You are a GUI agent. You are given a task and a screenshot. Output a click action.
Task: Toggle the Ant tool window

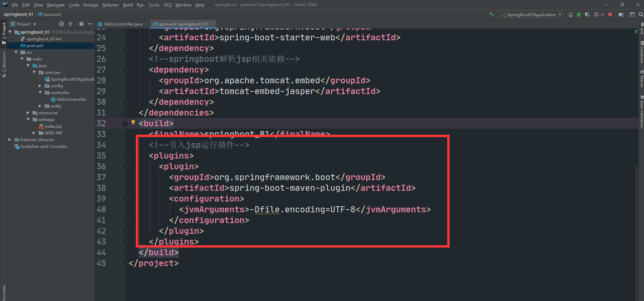click(x=641, y=28)
